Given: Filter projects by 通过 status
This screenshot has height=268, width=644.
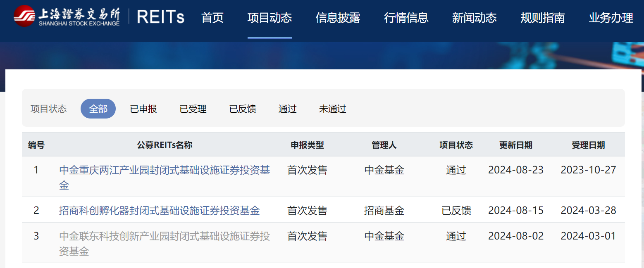Looking at the screenshot, I should coord(288,109).
